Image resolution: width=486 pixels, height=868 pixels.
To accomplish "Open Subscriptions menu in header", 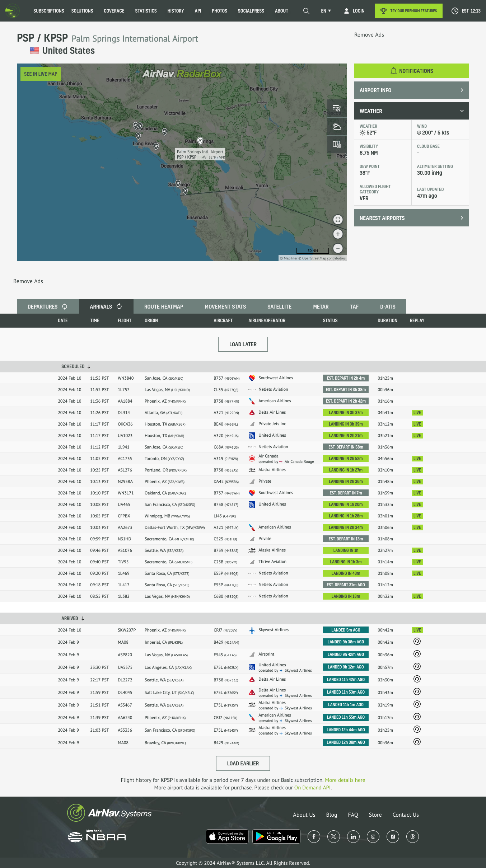I will click(49, 11).
